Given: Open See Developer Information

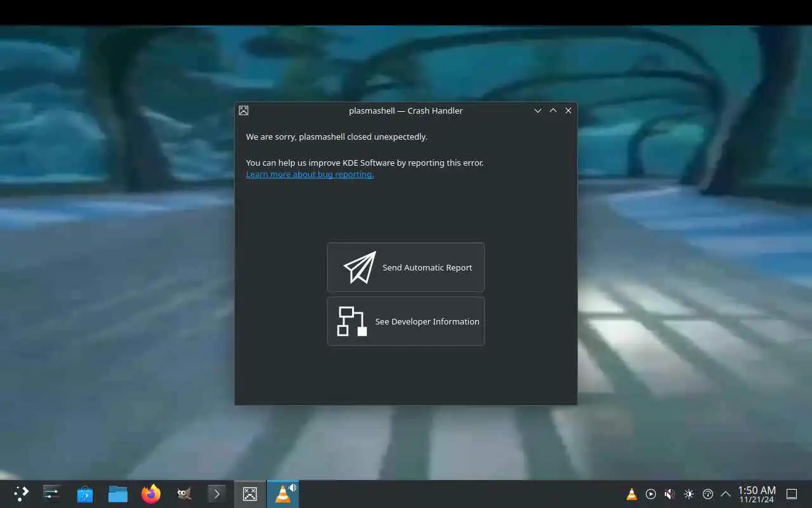Looking at the screenshot, I should [x=405, y=321].
